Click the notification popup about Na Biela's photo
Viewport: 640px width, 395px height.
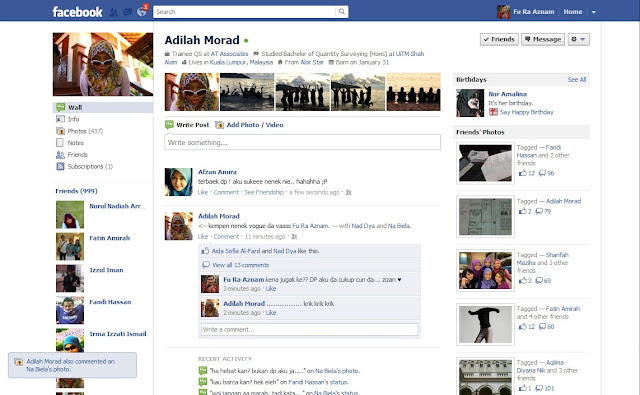pyautogui.click(x=72, y=365)
